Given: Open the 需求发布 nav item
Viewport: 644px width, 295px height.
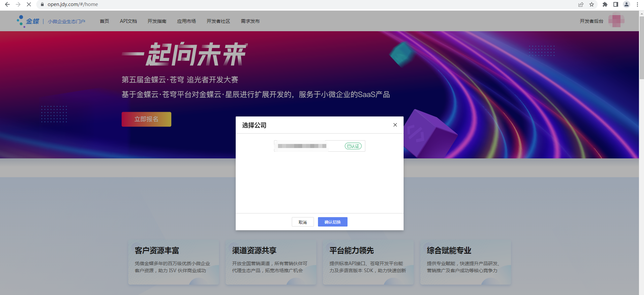Looking at the screenshot, I should (250, 21).
